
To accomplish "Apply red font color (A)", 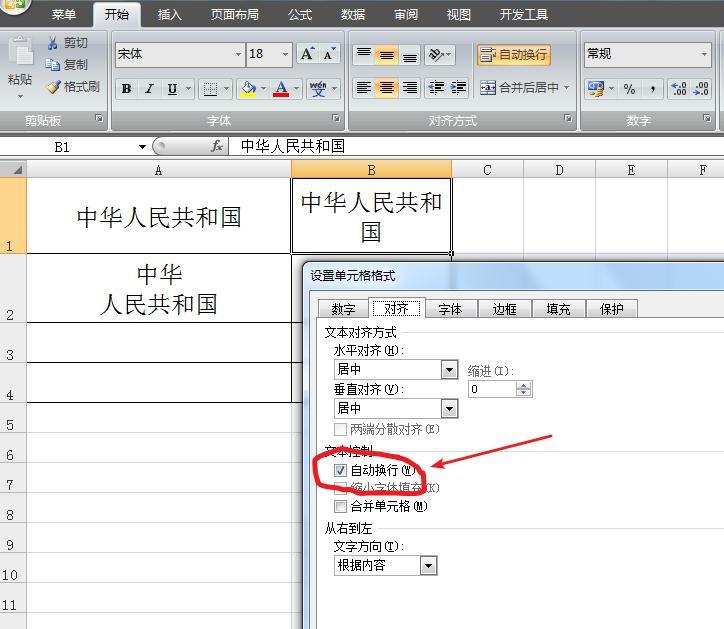I will (281, 89).
